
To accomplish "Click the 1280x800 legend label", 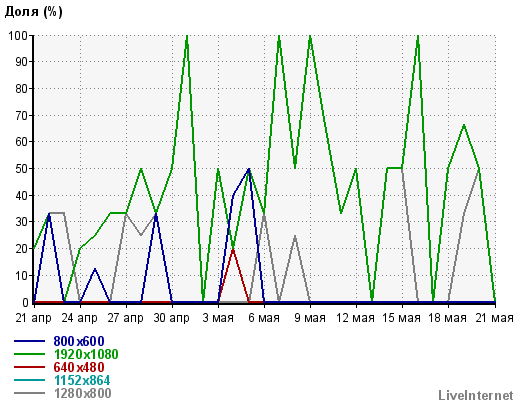I will [x=83, y=393].
